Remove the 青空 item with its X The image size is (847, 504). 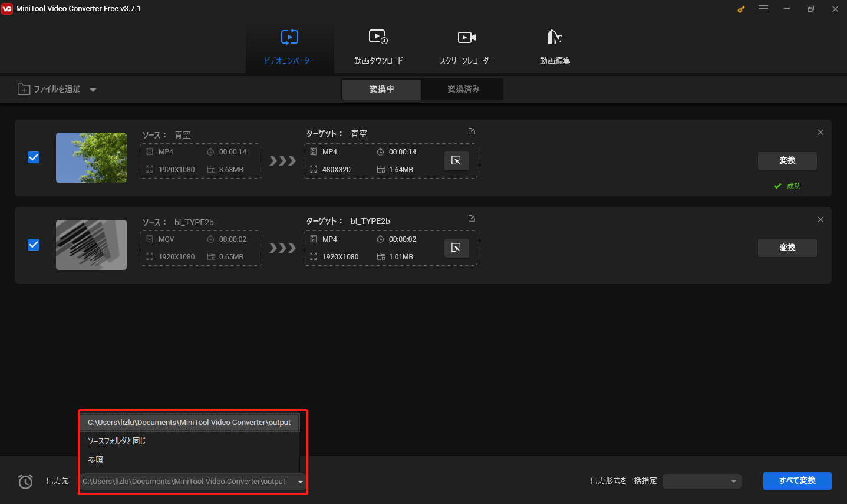pos(820,132)
